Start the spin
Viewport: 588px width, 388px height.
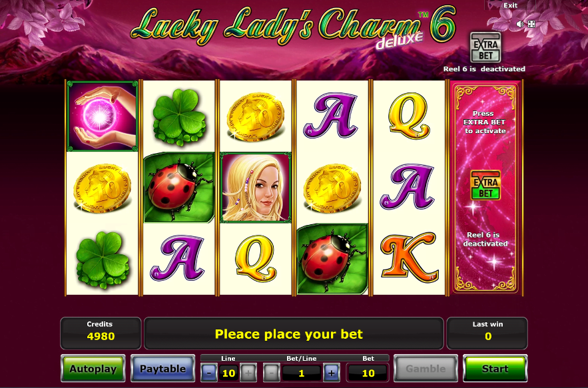point(495,369)
